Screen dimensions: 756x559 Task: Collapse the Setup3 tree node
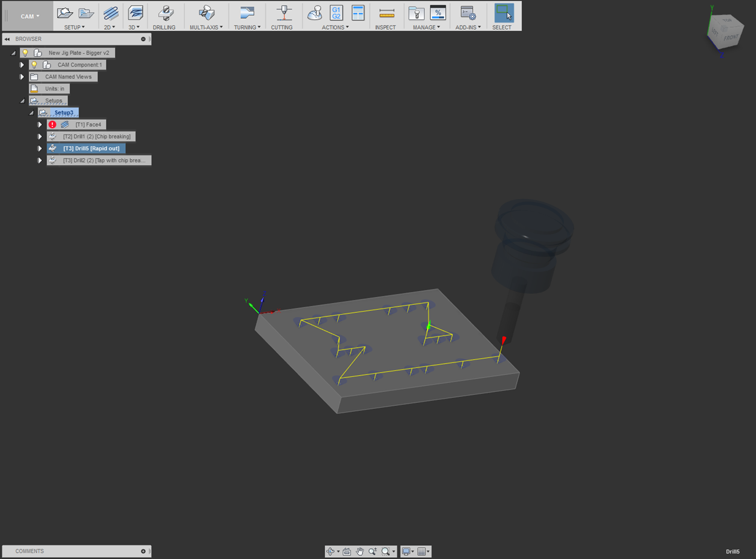pos(31,113)
